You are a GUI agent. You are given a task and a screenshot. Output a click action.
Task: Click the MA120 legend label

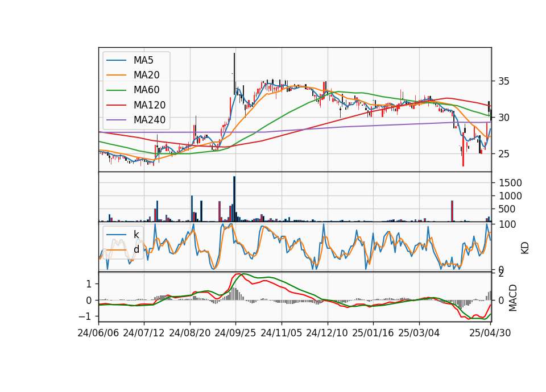click(x=150, y=105)
